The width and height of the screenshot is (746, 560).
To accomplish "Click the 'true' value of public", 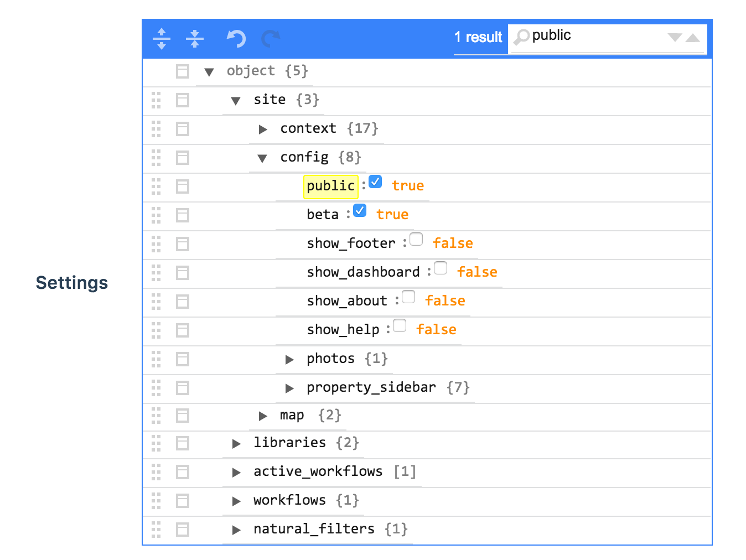I will (408, 186).
